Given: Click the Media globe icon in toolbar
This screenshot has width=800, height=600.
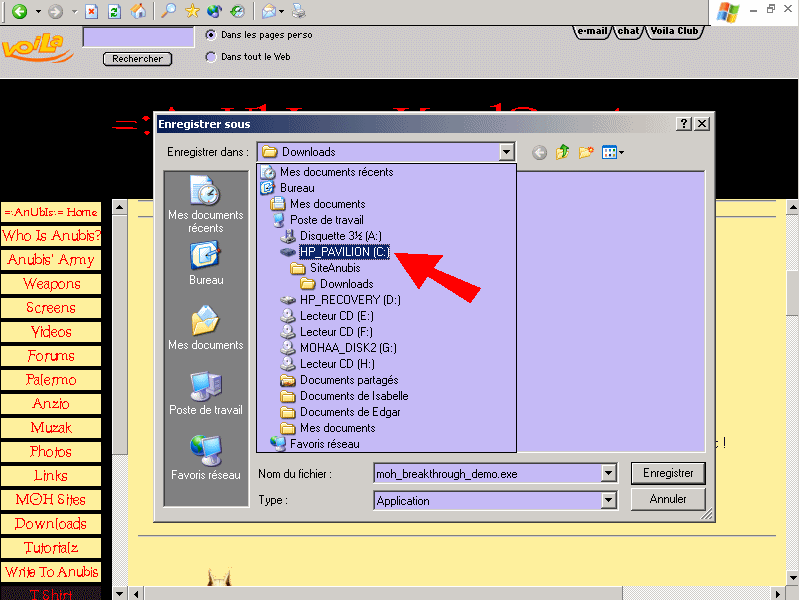Looking at the screenshot, I should coord(215,11).
